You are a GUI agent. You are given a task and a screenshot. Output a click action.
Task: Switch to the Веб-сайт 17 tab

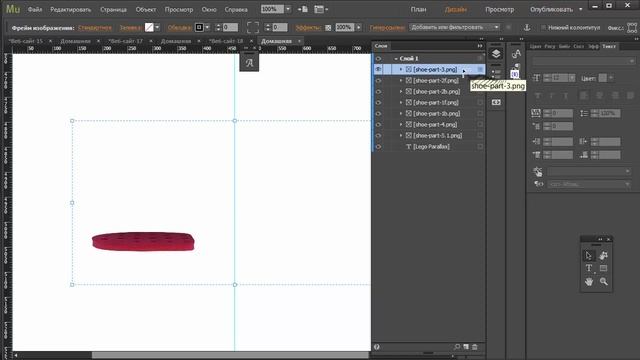point(125,41)
